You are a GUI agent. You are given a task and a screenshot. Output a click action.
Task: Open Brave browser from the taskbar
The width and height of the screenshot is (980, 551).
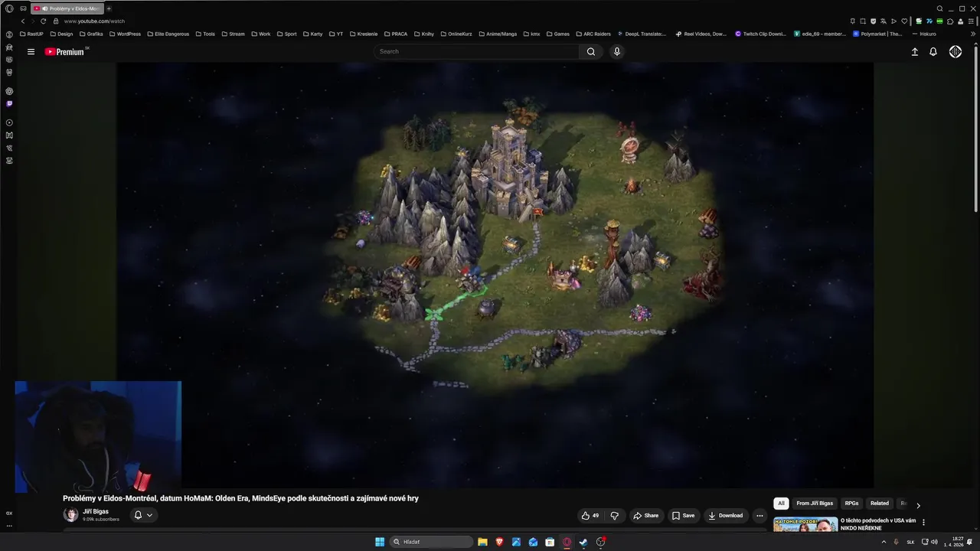(x=499, y=542)
